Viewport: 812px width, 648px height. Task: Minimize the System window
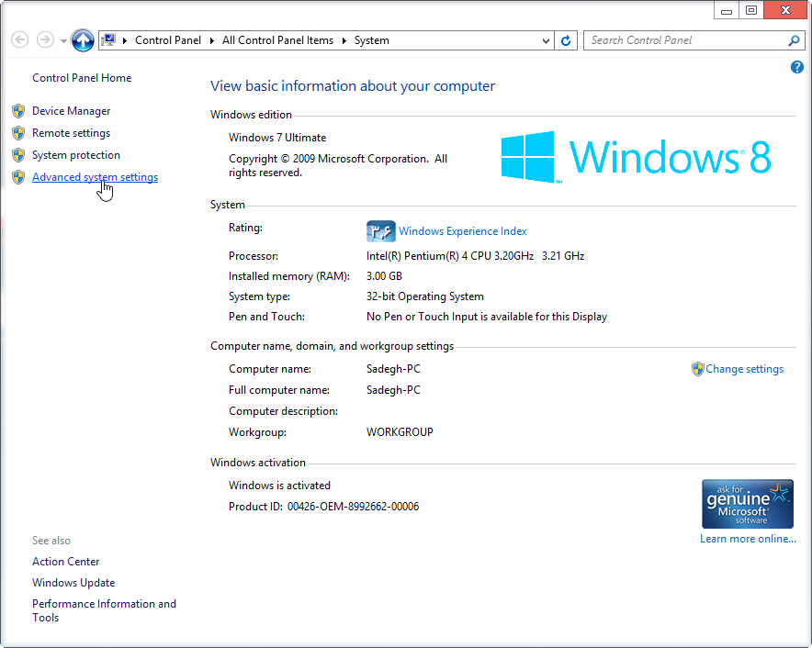(x=727, y=10)
